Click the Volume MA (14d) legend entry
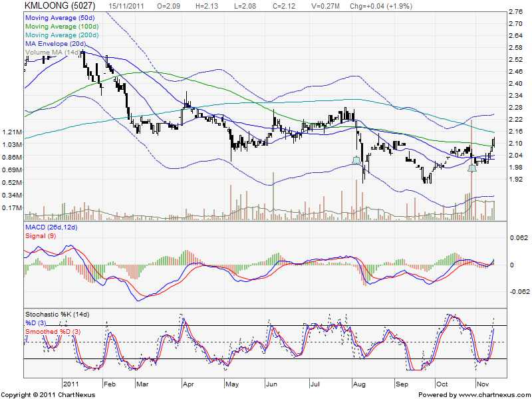532x399 pixels. point(53,52)
